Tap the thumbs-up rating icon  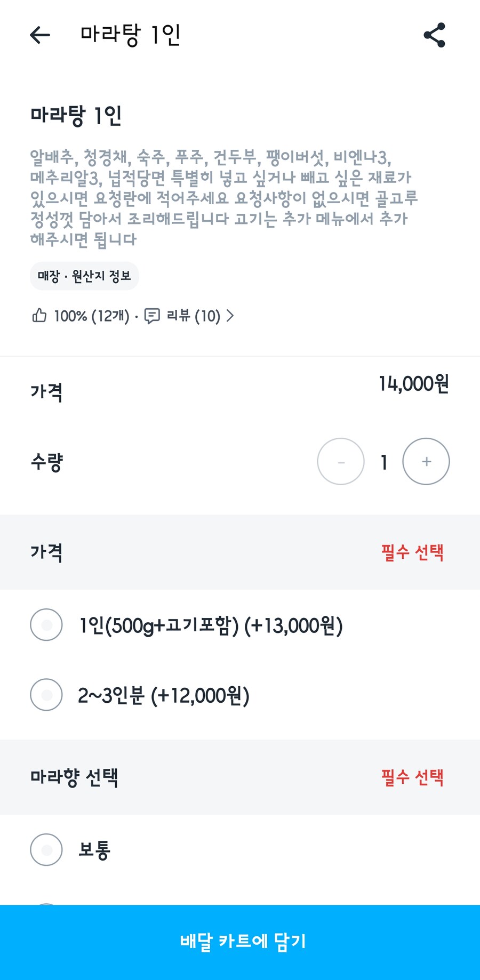(x=39, y=316)
